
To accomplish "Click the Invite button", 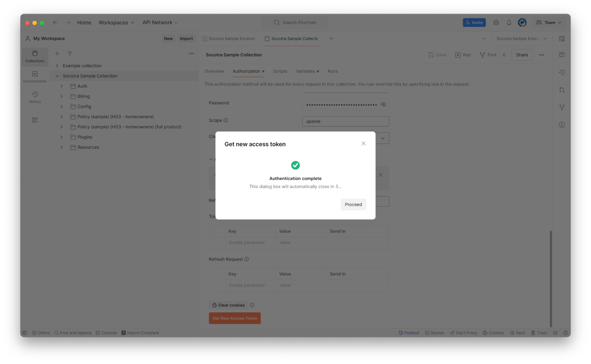I will click(x=474, y=22).
